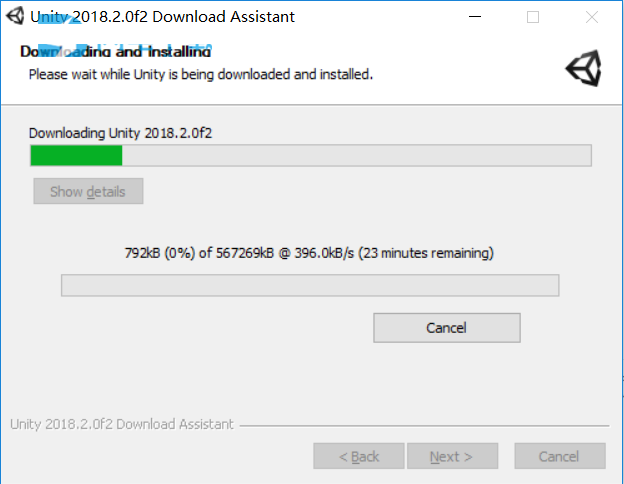Minimize the Download Assistant window
This screenshot has width=624, height=484.
[x=475, y=17]
